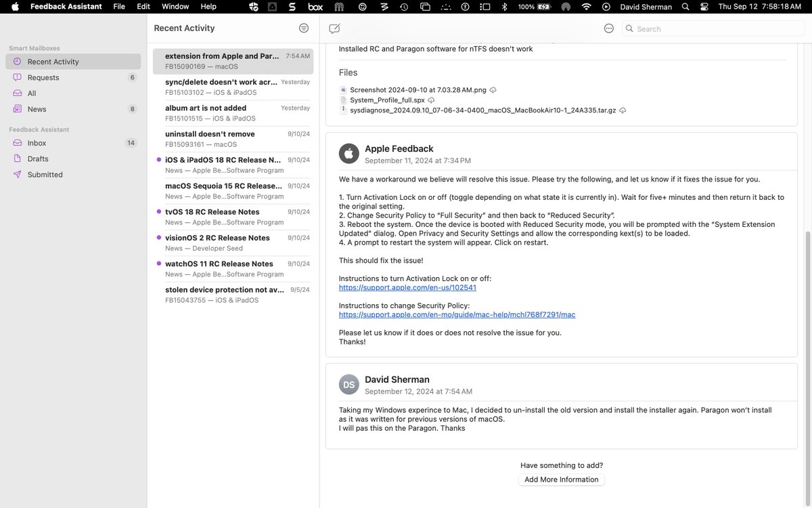Download System_Profile_full.spx via cloud icon
This screenshot has height=508, width=812.
point(431,100)
